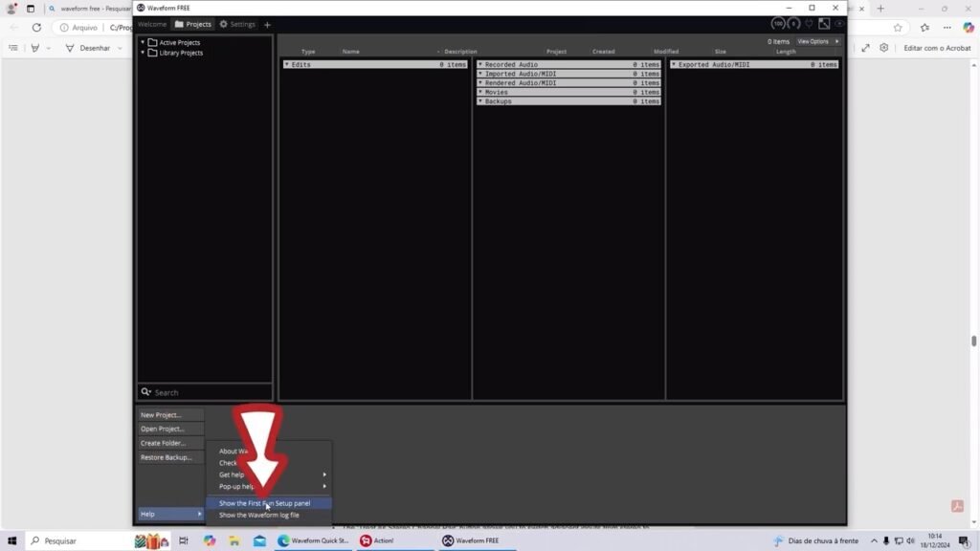
Task: Click the circular meter showing 0
Action: click(793, 24)
